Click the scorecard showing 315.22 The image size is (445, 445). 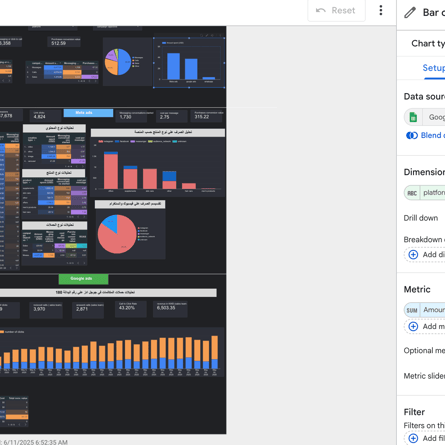click(207, 116)
